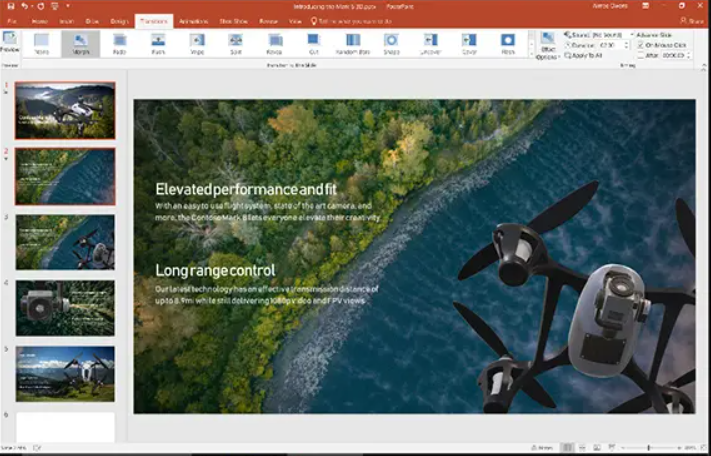Switch to Slide Sorter view

582,448
